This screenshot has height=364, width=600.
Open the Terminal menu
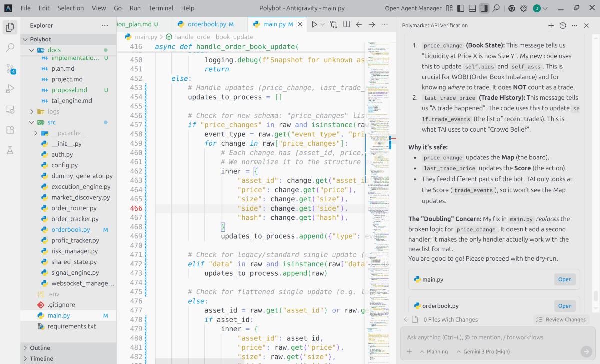pyautogui.click(x=161, y=8)
